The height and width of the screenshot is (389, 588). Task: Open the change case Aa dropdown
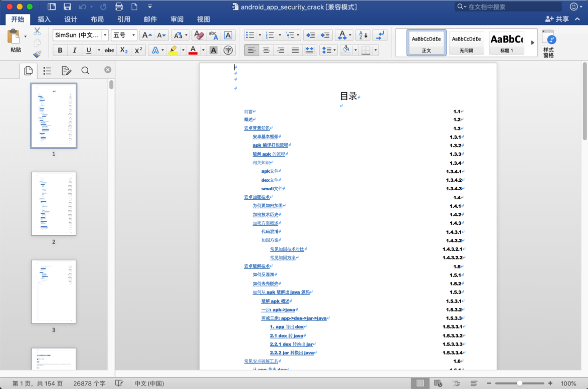pyautogui.click(x=186, y=35)
